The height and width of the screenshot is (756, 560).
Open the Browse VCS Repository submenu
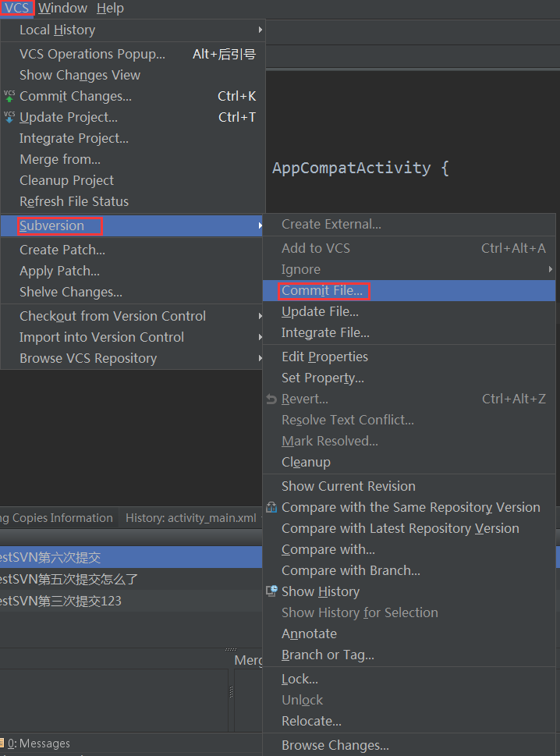click(x=258, y=359)
